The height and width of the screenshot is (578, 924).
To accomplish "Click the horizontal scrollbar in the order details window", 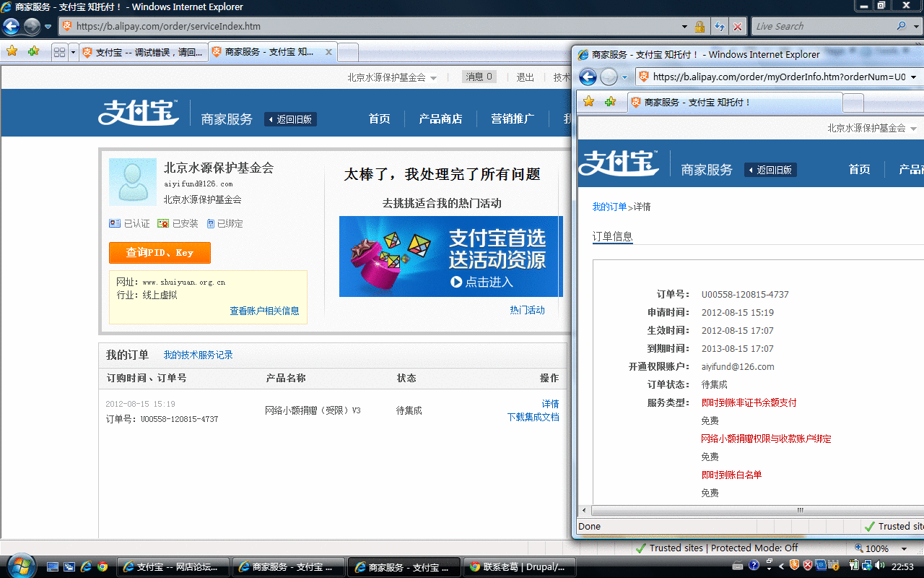I will pyautogui.click(x=799, y=510).
